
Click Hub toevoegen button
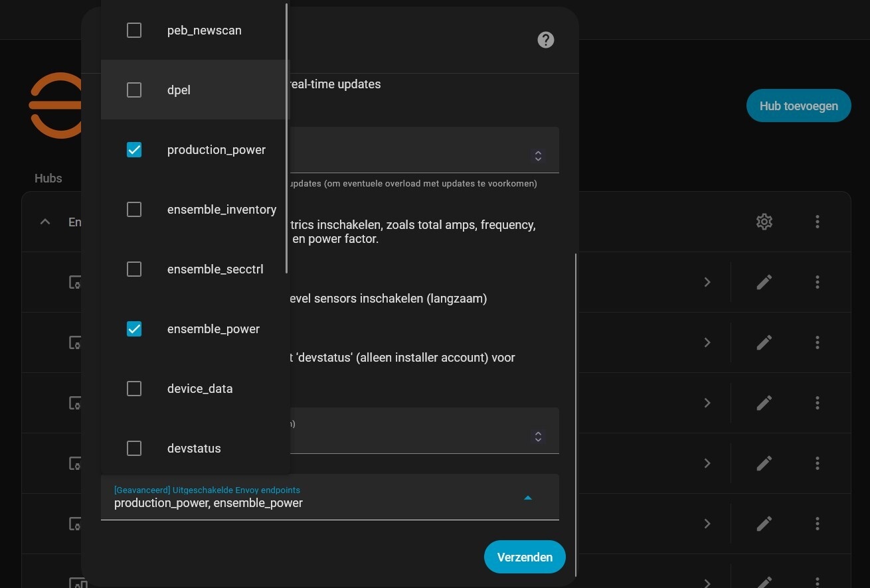(x=798, y=106)
